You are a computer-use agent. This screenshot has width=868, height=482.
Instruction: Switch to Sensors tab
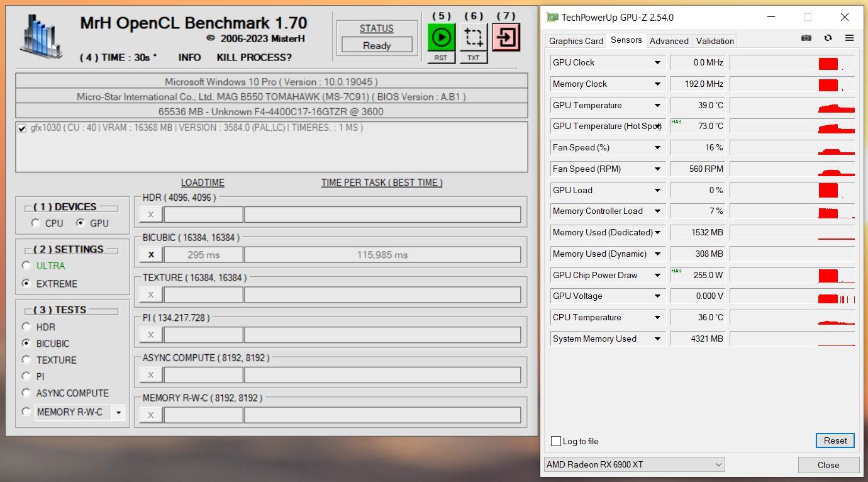[626, 40]
